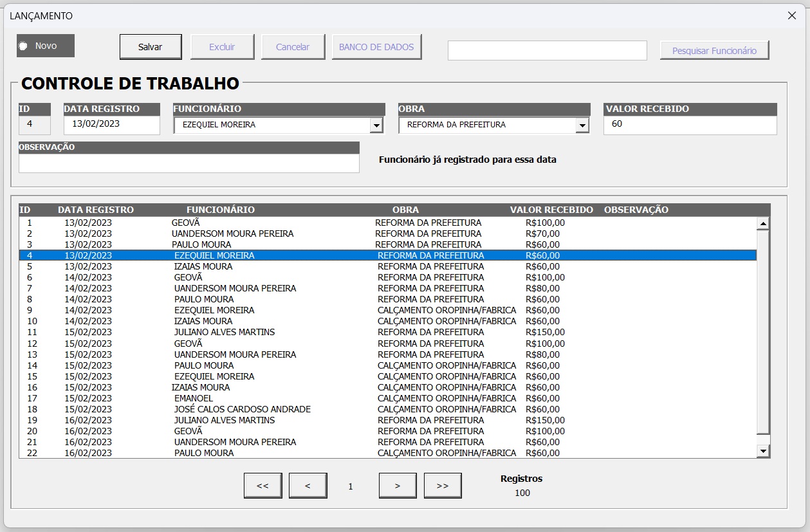The image size is (810, 532).
Task: Expand the OBRA dropdown arrow
Action: 582,126
